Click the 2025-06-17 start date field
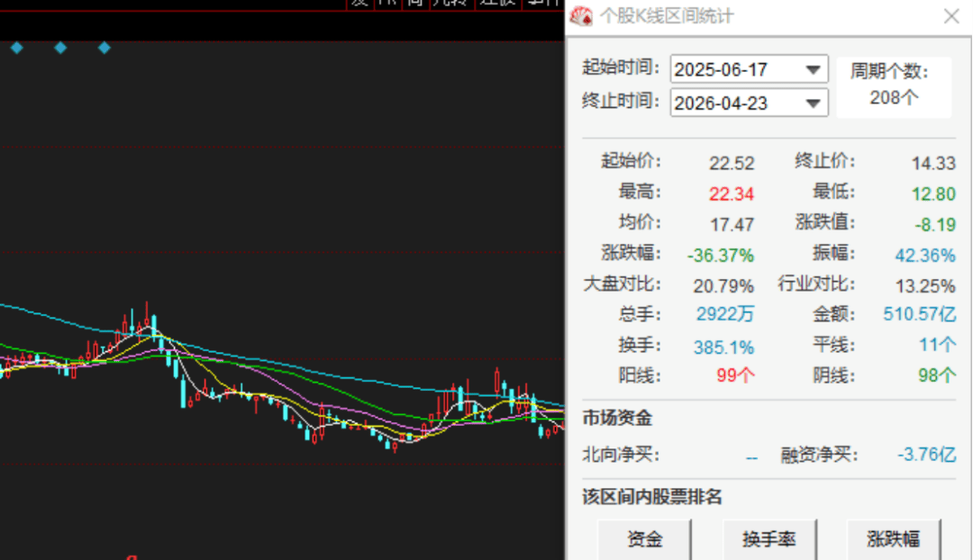This screenshot has height=560, width=973. [x=734, y=69]
